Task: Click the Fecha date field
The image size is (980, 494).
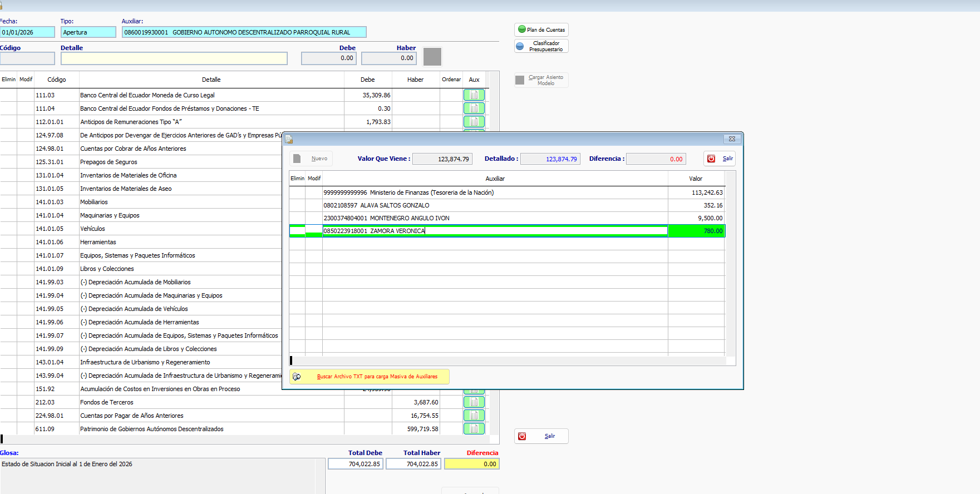Action: click(27, 32)
